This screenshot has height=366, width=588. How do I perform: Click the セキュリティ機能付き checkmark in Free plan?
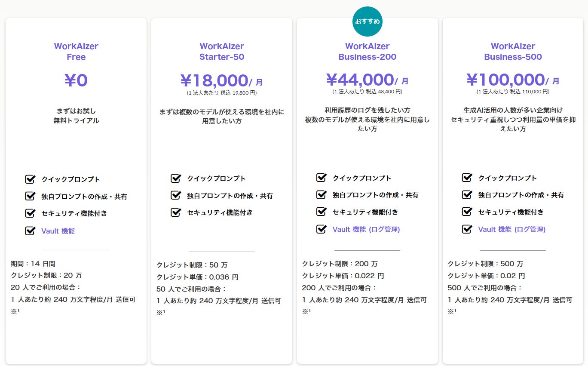coord(30,213)
